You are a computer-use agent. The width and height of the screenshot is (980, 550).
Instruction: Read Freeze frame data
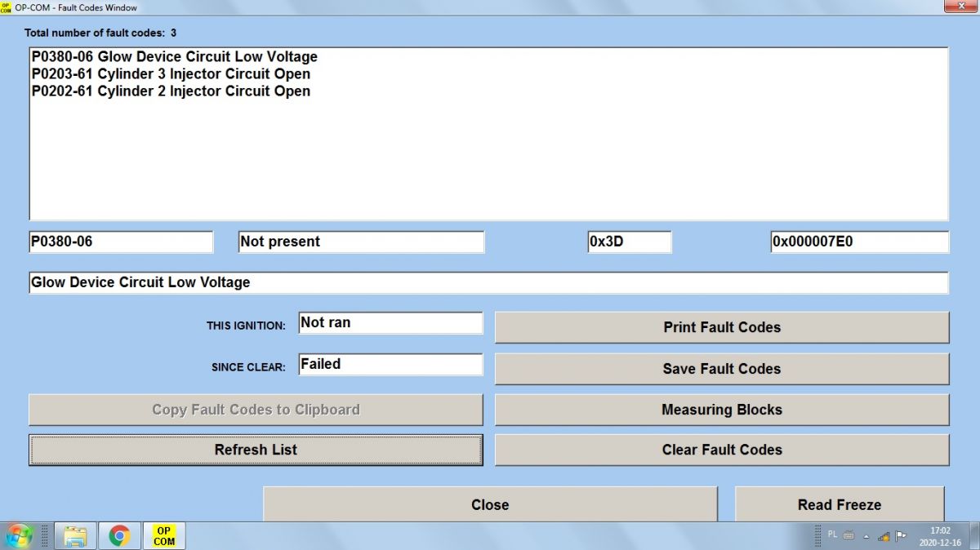click(840, 504)
